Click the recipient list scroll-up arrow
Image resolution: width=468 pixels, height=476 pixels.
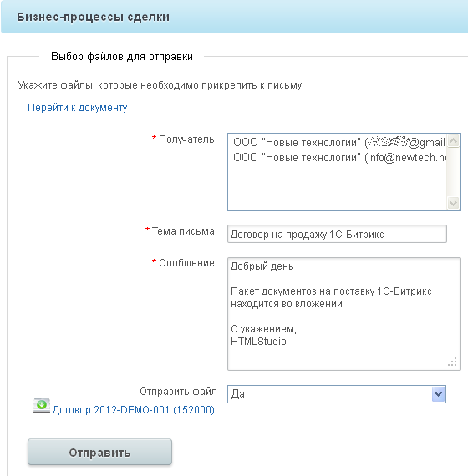point(454,141)
